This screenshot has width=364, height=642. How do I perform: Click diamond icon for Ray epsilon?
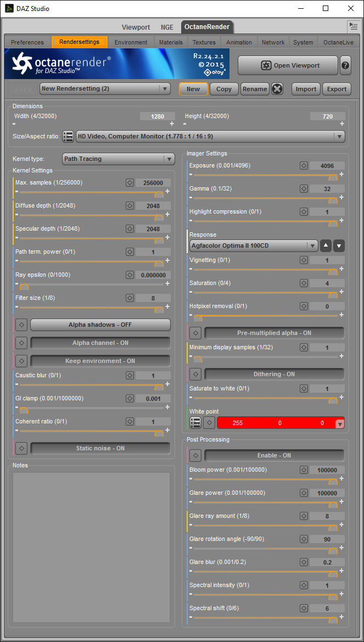130,275
